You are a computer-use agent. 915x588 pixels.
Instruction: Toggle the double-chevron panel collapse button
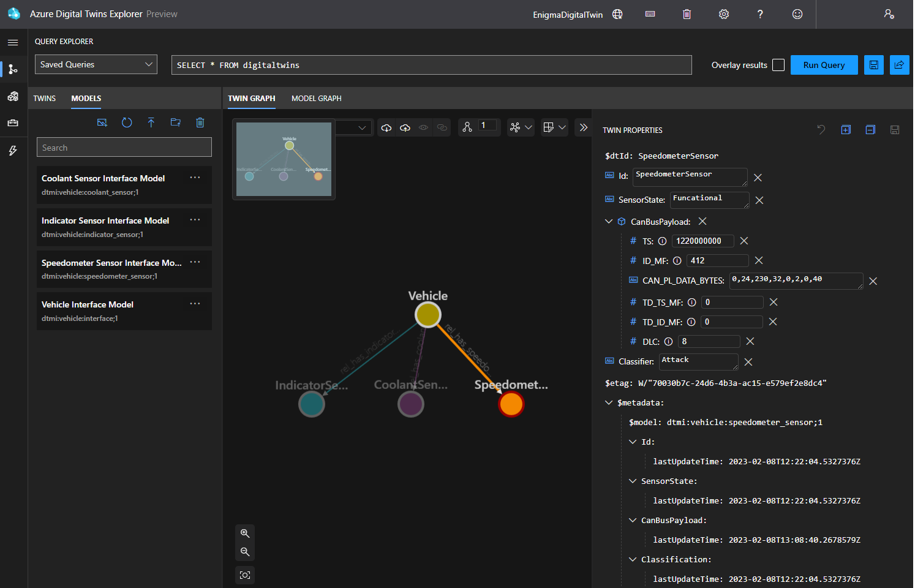pyautogui.click(x=583, y=127)
